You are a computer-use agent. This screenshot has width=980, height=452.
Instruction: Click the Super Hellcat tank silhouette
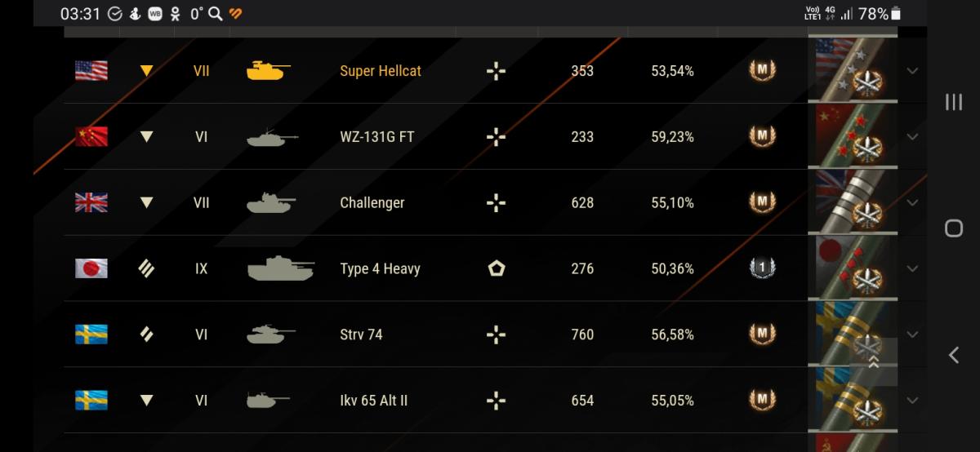269,71
